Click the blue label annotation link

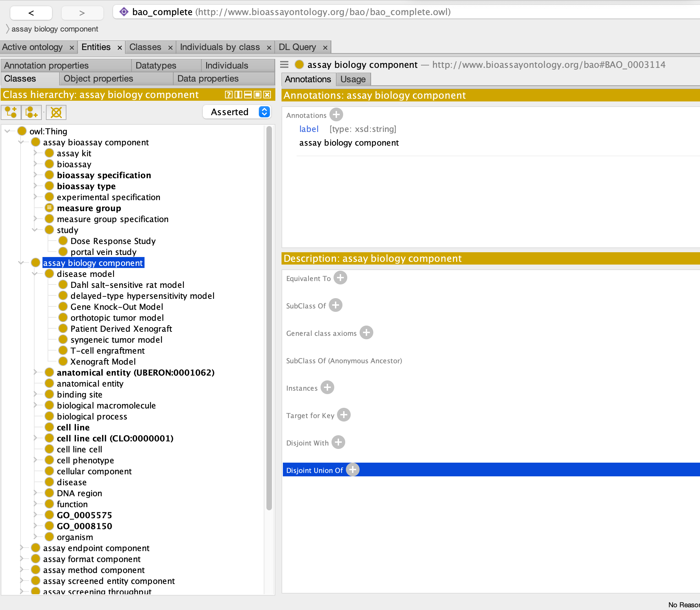click(309, 129)
